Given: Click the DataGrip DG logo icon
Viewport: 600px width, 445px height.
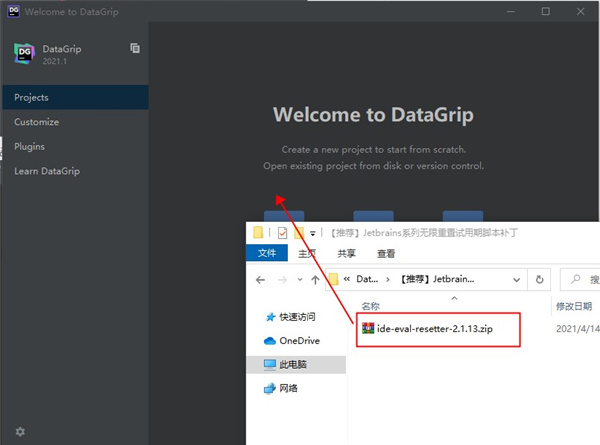Looking at the screenshot, I should coord(25,54).
